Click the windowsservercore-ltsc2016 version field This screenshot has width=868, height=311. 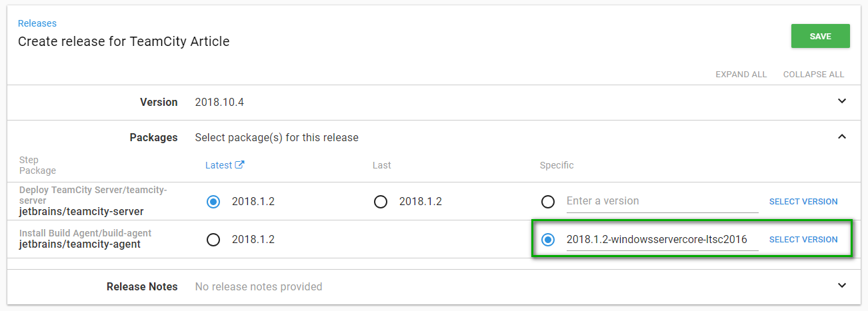[x=657, y=240]
